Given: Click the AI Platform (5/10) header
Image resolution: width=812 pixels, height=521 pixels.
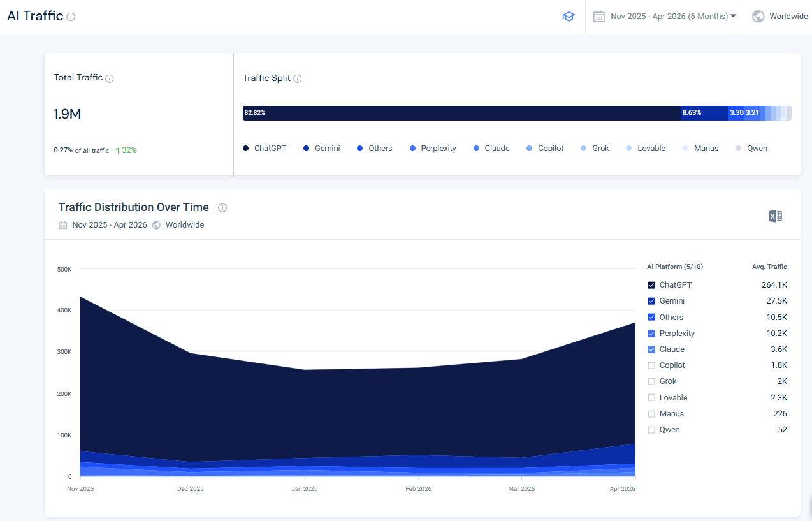Looking at the screenshot, I should click(675, 267).
